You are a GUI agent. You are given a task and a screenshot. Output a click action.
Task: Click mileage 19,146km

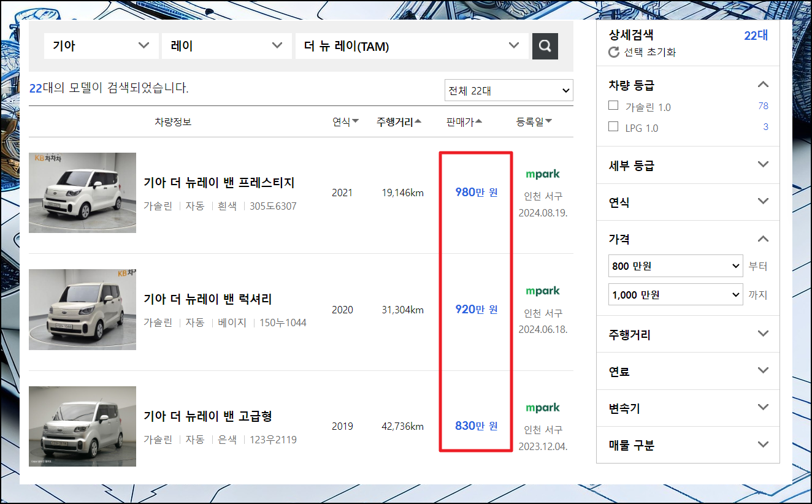click(x=402, y=193)
